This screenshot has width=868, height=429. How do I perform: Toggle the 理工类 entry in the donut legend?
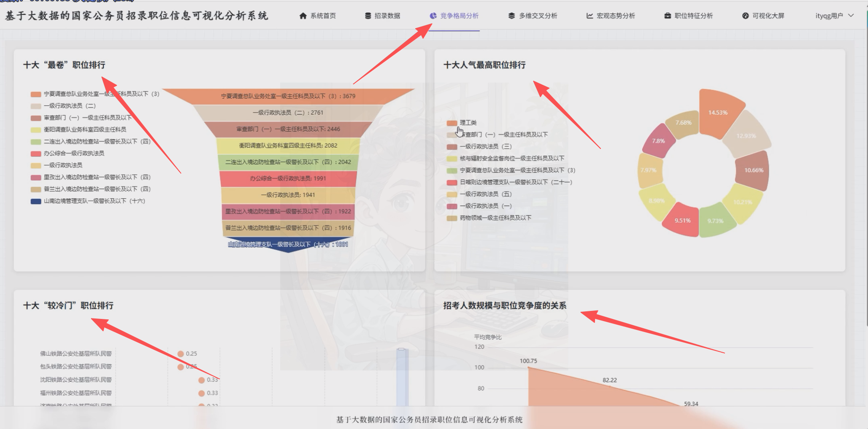[462, 123]
